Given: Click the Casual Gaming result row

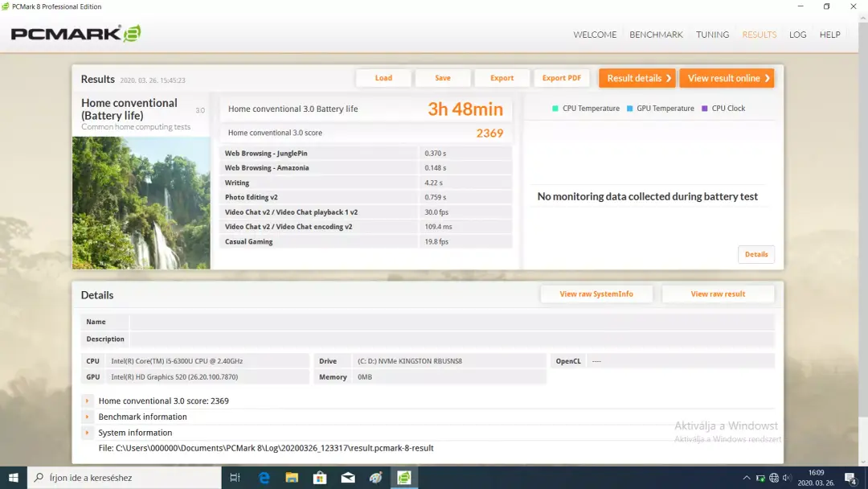Looking at the screenshot, I should point(366,241).
